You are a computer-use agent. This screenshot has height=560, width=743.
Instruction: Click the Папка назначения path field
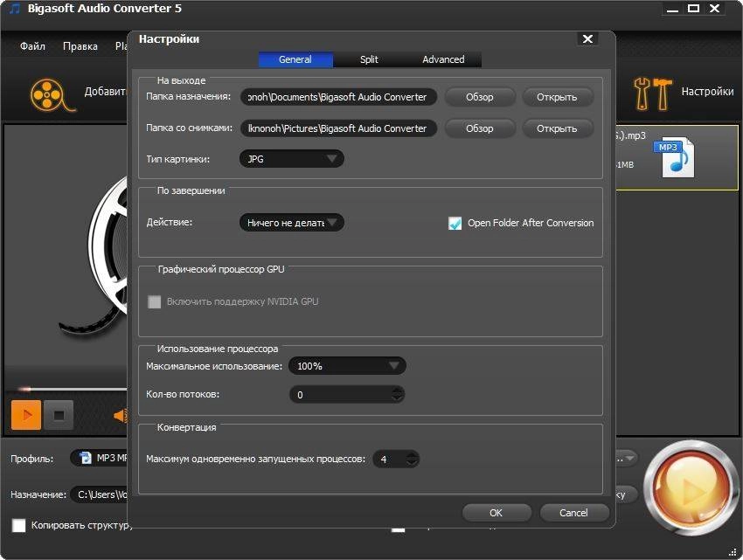pyautogui.click(x=338, y=97)
